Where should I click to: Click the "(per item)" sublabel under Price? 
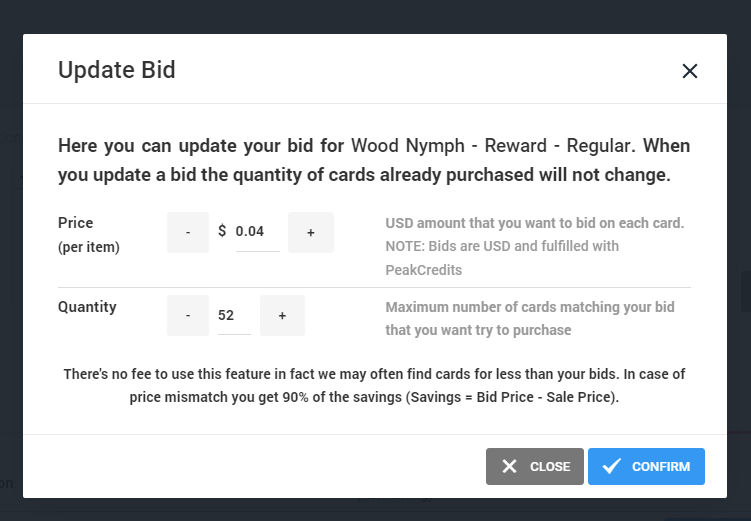pos(89,247)
